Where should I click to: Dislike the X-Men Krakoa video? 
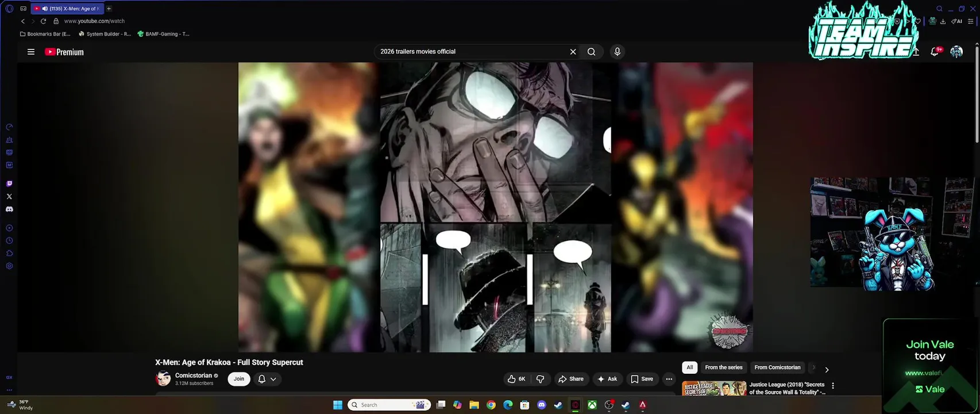(540, 379)
